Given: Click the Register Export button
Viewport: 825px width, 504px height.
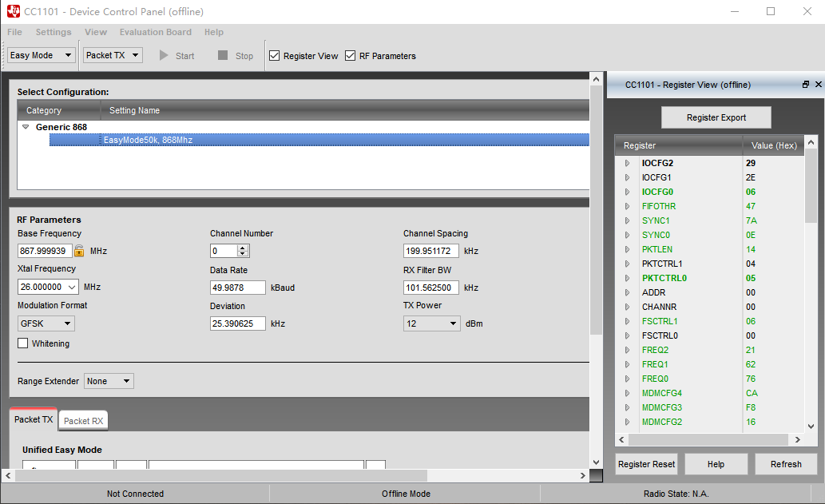Looking at the screenshot, I should (x=716, y=117).
